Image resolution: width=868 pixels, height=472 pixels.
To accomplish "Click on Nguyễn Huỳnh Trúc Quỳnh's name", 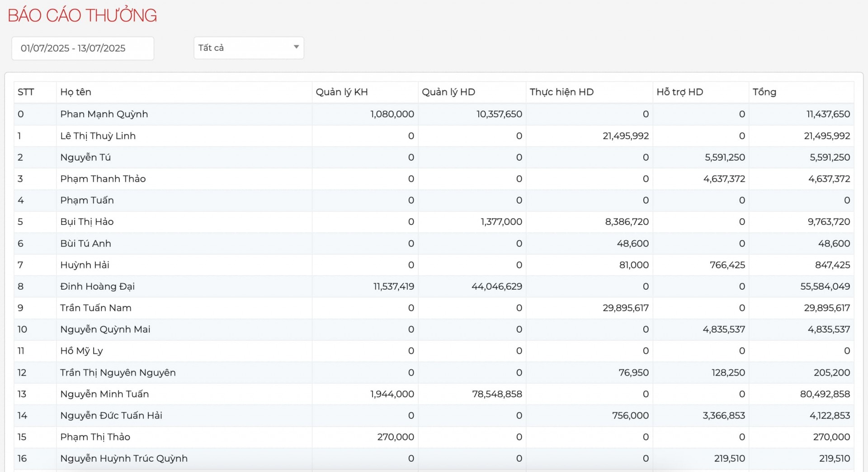I will [124, 458].
